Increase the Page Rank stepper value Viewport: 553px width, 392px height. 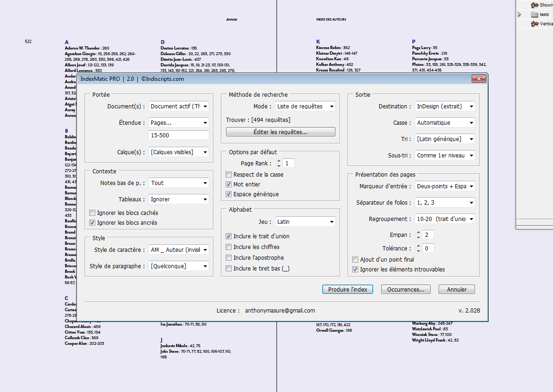tap(279, 161)
